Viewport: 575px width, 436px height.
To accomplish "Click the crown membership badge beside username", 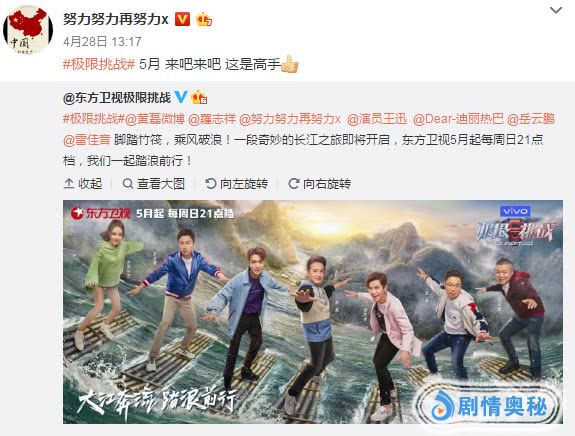I will pos(204,19).
